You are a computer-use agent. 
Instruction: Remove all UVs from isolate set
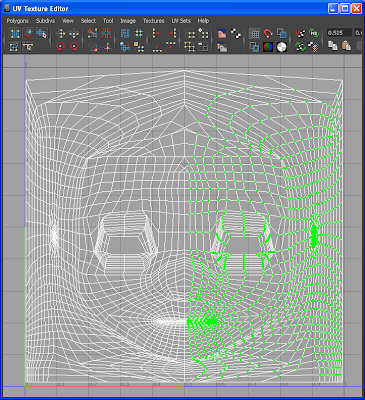tap(190, 47)
